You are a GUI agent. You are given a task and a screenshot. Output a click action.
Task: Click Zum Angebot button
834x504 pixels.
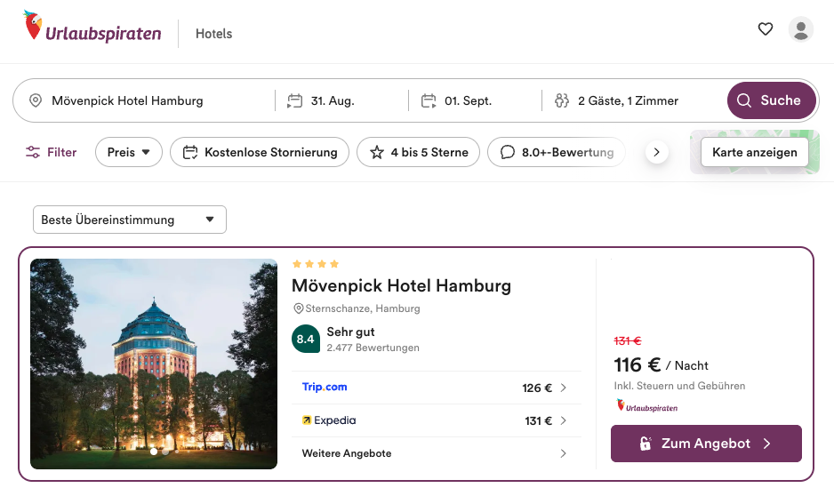(706, 444)
